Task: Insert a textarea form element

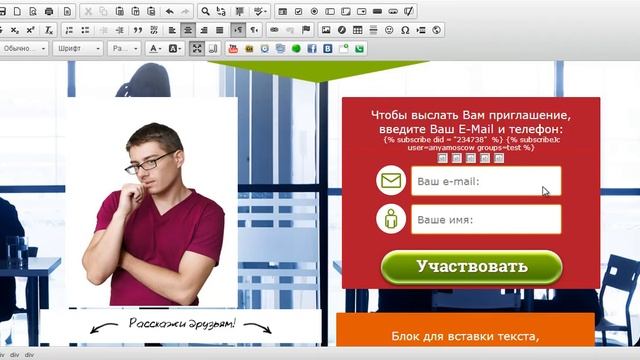Action: (x=346, y=11)
